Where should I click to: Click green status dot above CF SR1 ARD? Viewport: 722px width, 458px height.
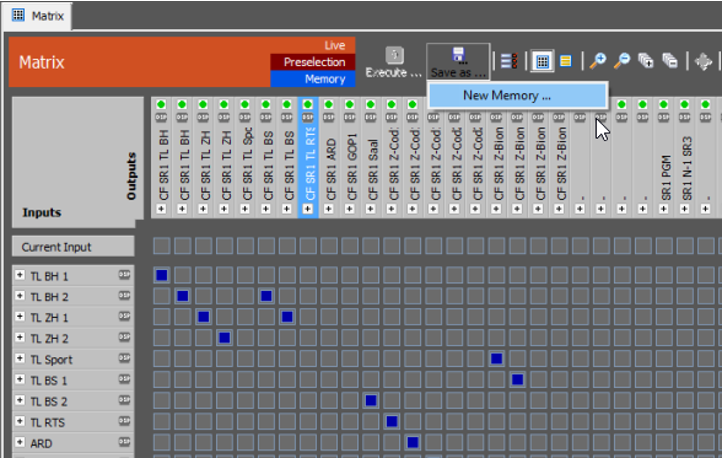coord(329,104)
